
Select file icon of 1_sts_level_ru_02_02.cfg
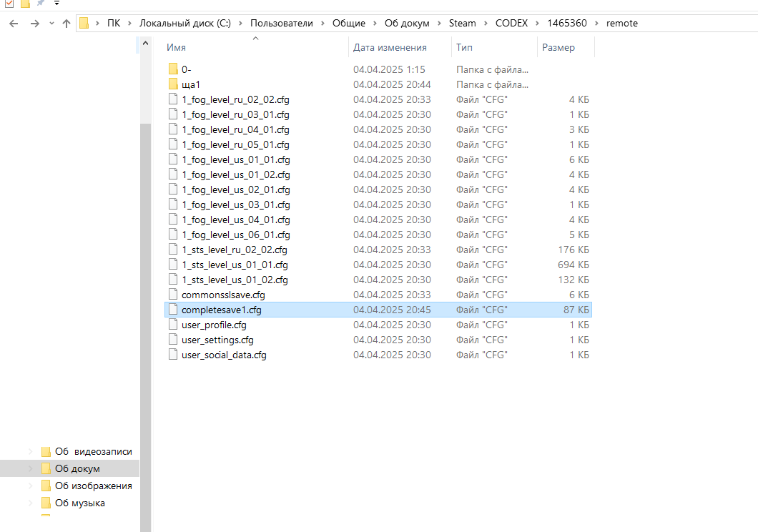pos(173,249)
